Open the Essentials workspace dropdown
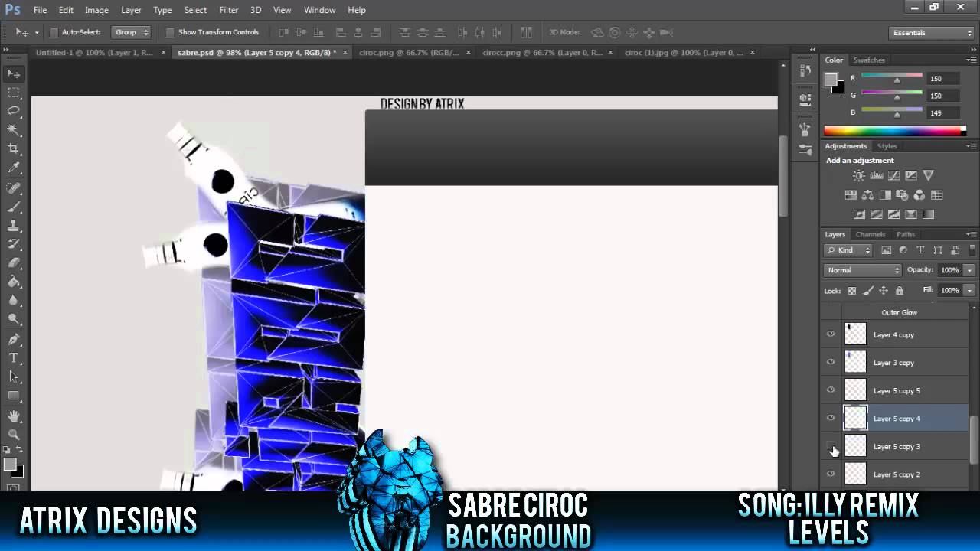 pyautogui.click(x=932, y=33)
